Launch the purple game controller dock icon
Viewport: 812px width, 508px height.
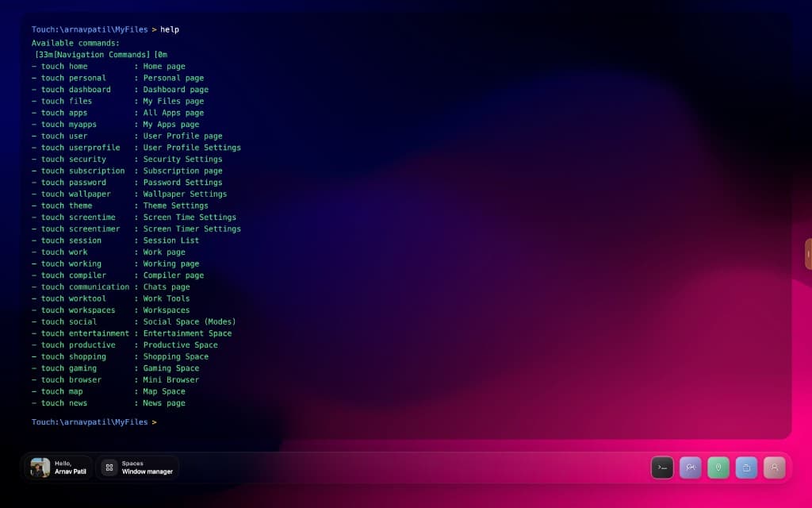(x=690, y=468)
